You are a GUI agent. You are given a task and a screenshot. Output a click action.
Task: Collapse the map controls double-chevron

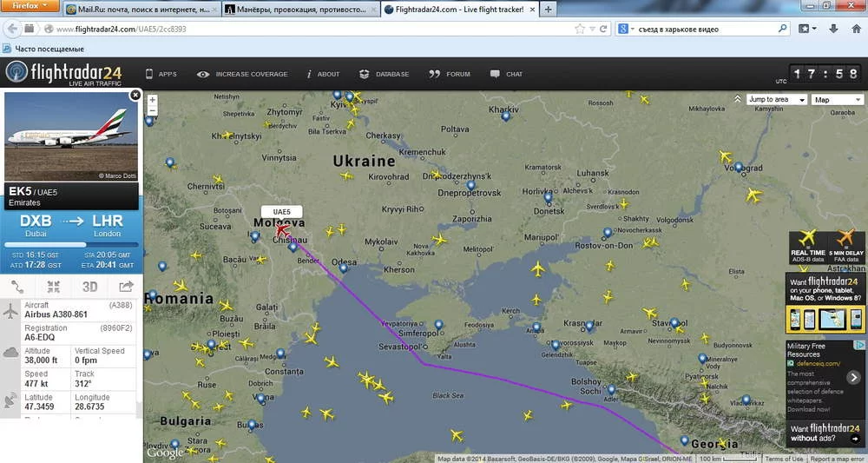click(737, 99)
